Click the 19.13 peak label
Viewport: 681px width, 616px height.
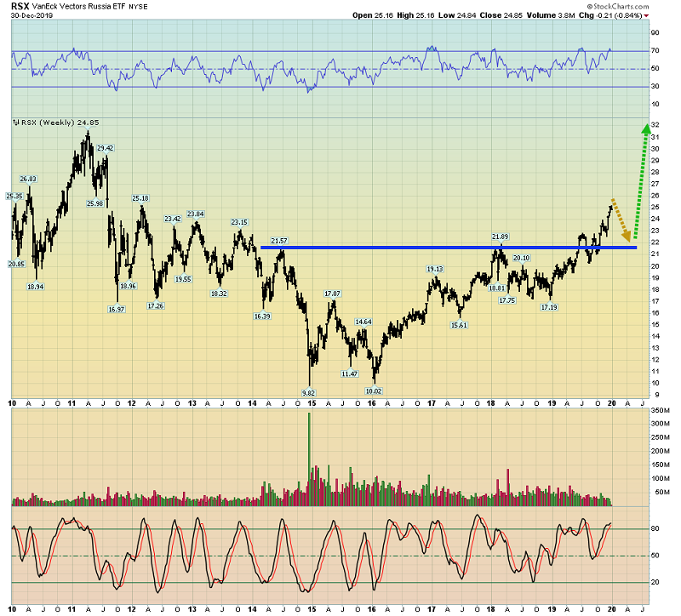point(435,269)
